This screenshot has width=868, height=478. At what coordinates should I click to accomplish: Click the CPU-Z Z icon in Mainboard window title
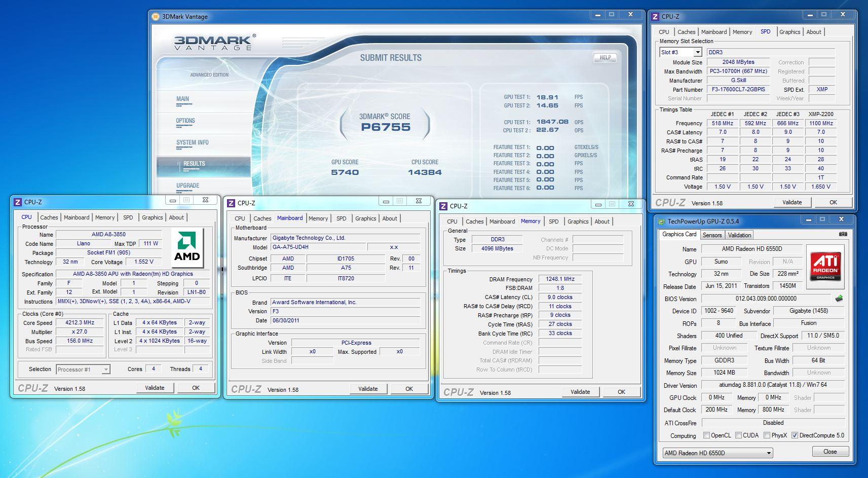click(231, 203)
